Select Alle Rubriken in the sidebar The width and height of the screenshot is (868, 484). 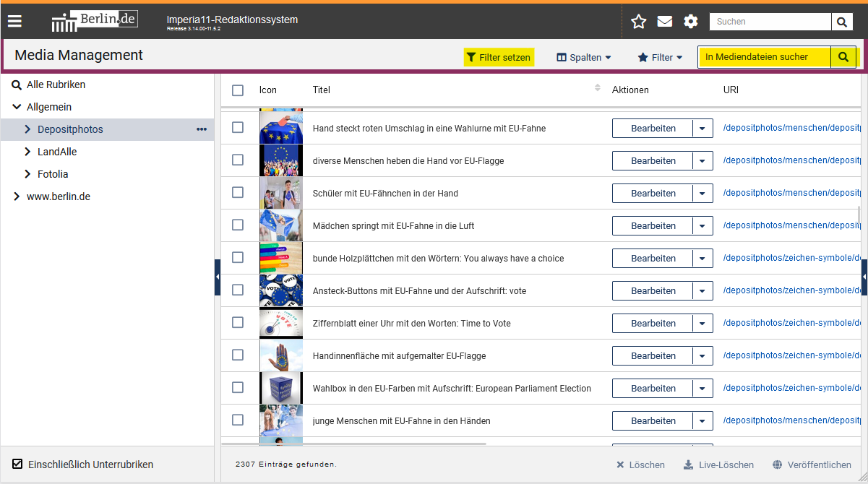coord(56,85)
